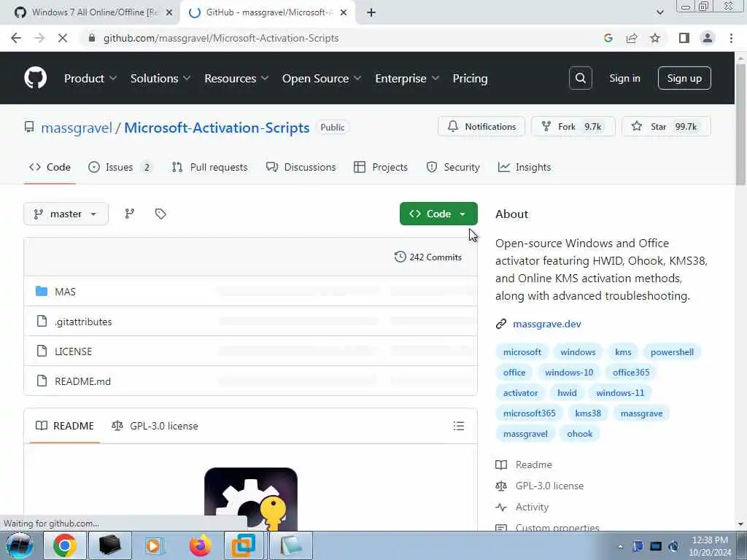The height and width of the screenshot is (560, 747).
Task: Click Sign in
Action: (624, 79)
